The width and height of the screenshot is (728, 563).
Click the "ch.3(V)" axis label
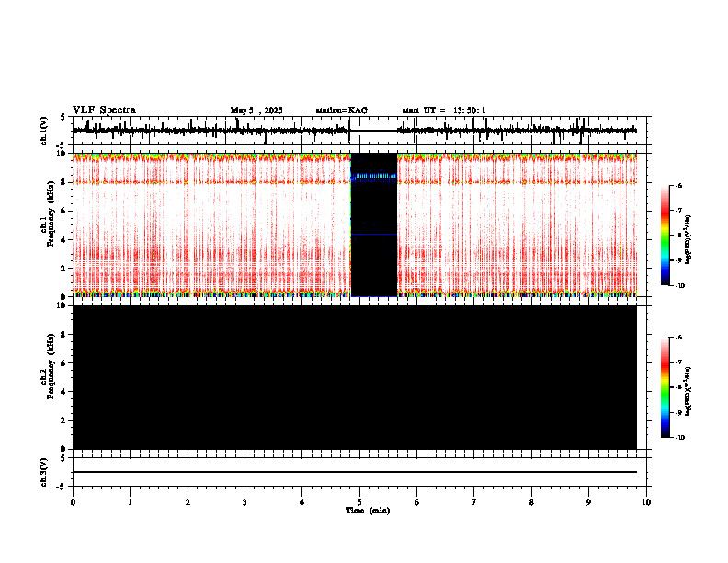coord(44,472)
